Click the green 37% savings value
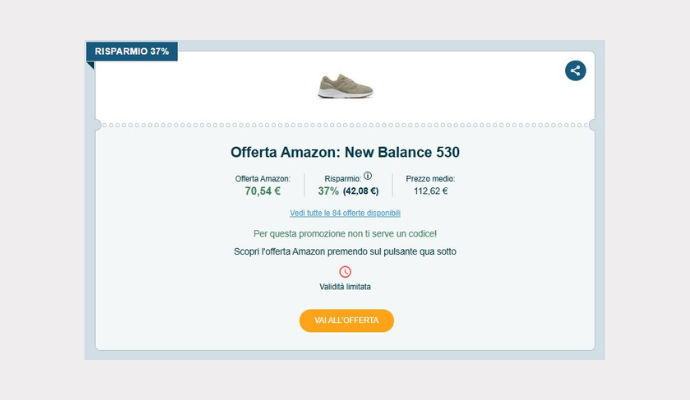This screenshot has width=690, height=400. (x=328, y=191)
